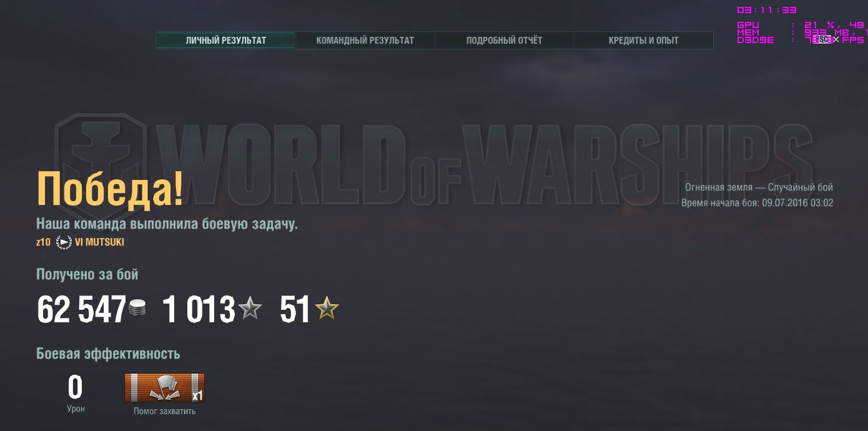Open the Личный результат tab
This screenshot has width=868, height=431.
click(225, 41)
